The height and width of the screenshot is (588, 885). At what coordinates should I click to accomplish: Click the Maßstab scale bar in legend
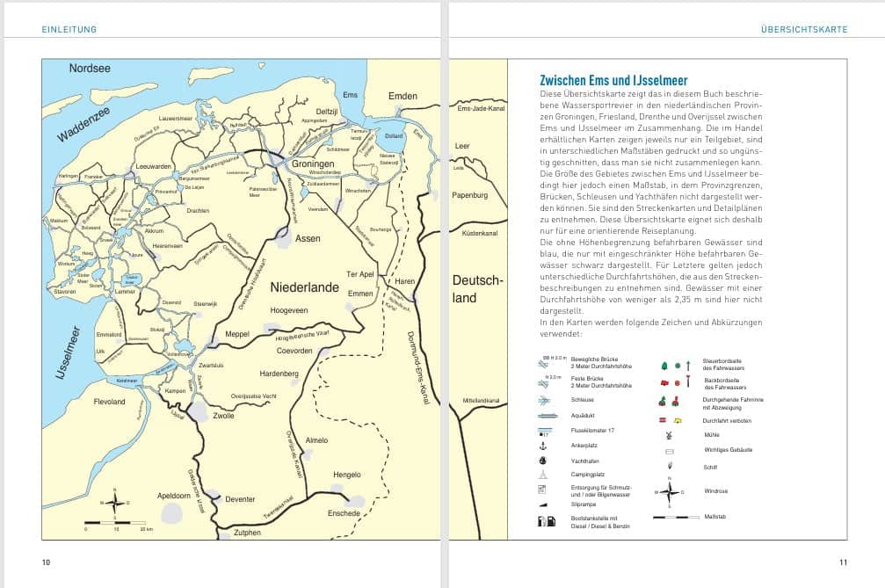point(676,517)
